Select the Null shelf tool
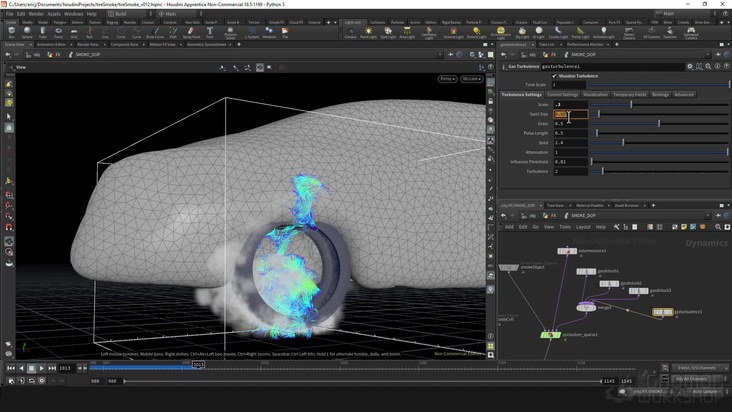 pos(90,32)
